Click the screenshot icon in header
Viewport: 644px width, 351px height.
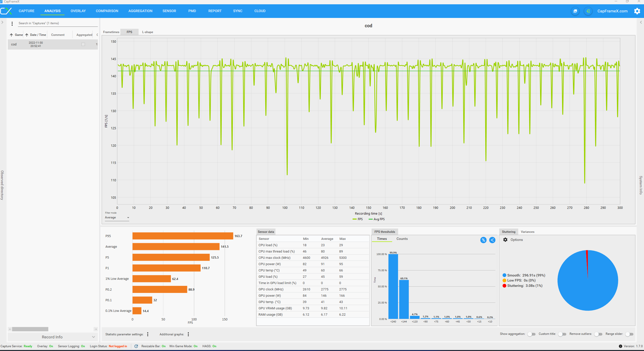point(575,11)
